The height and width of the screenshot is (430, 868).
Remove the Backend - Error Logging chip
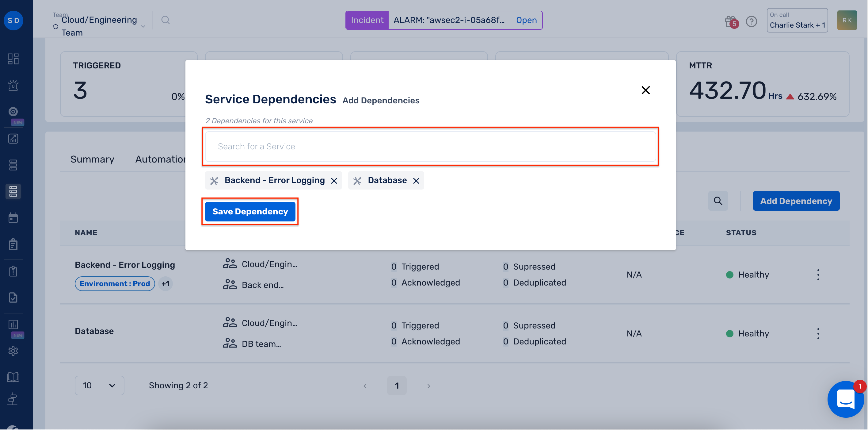(x=334, y=181)
